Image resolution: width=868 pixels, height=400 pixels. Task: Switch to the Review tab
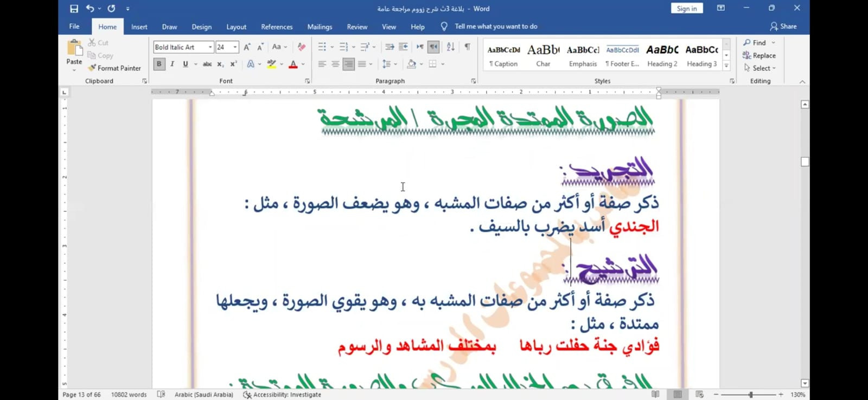[357, 27]
